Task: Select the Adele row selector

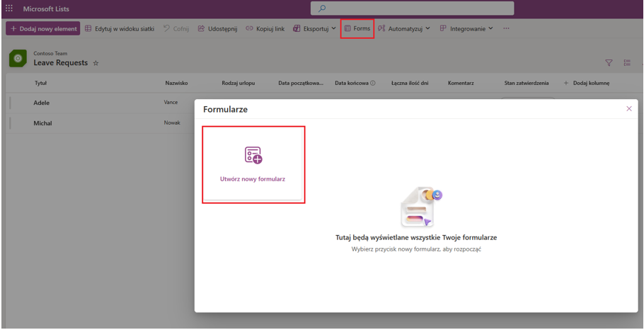Action: [11, 103]
